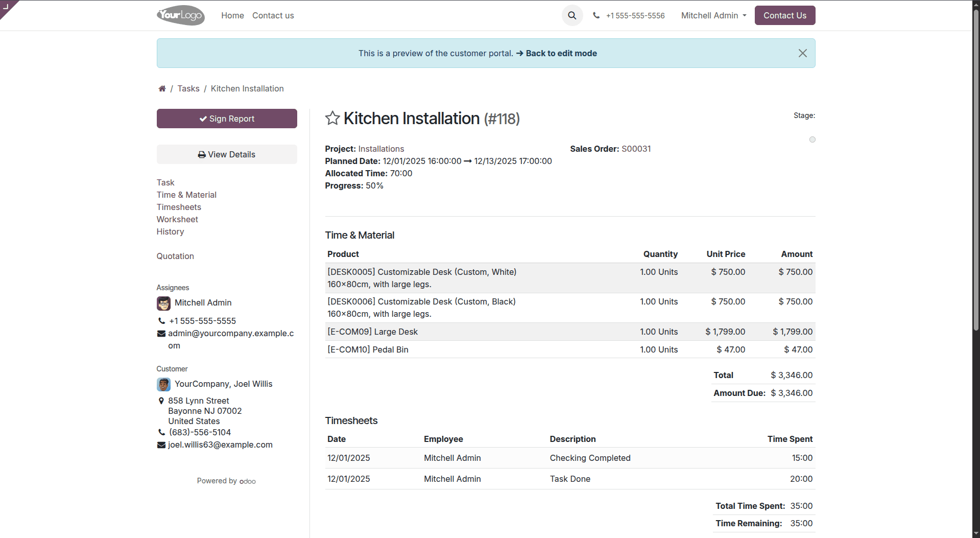The image size is (980, 538).
Task: Click the envelope icon next to admin@yourcompany email
Action: (161, 333)
